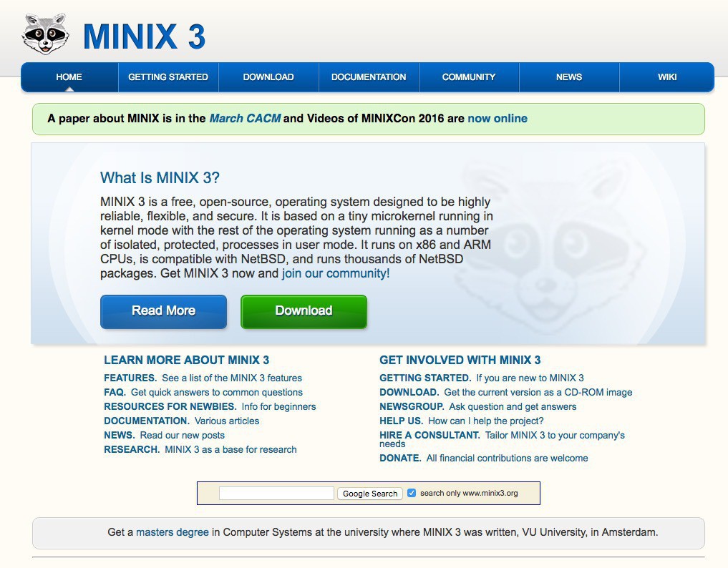The width and height of the screenshot is (728, 568).
Task: Open the DONATE link
Action: (x=484, y=458)
